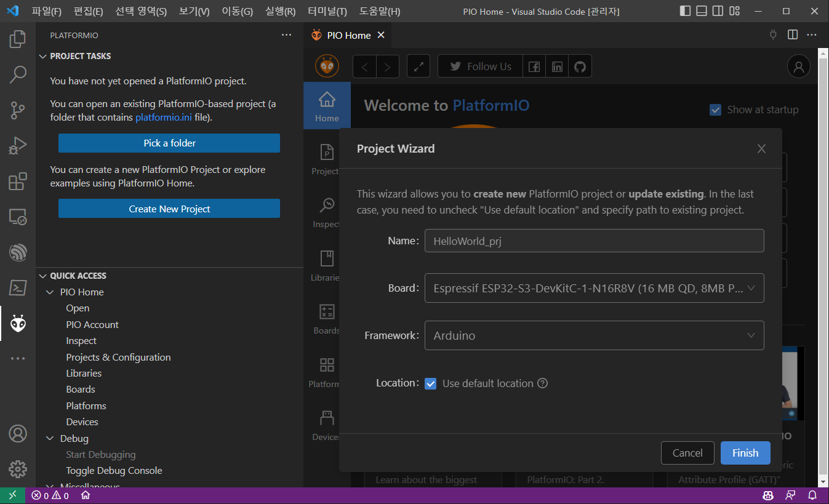Screen dimensions: 829x504
Task: Click the PlatformIO Home status bar icon
Action: [x=86, y=495]
